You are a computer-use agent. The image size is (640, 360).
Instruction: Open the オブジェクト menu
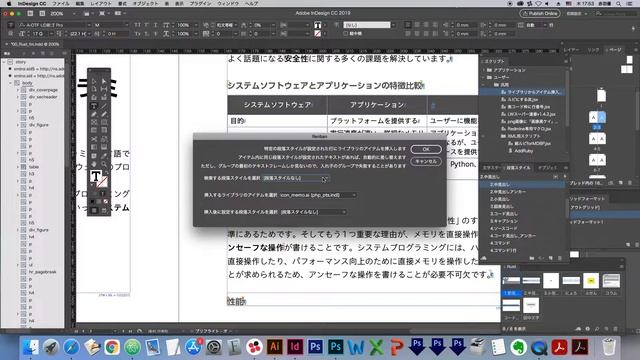tap(145, 4)
